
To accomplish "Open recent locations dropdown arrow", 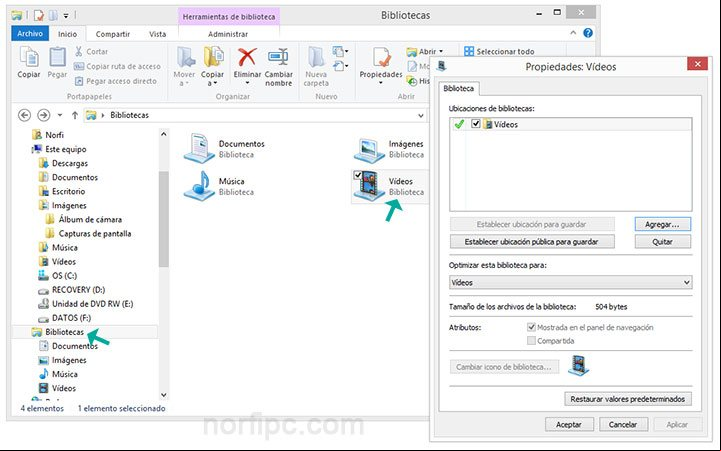I will (x=60, y=115).
